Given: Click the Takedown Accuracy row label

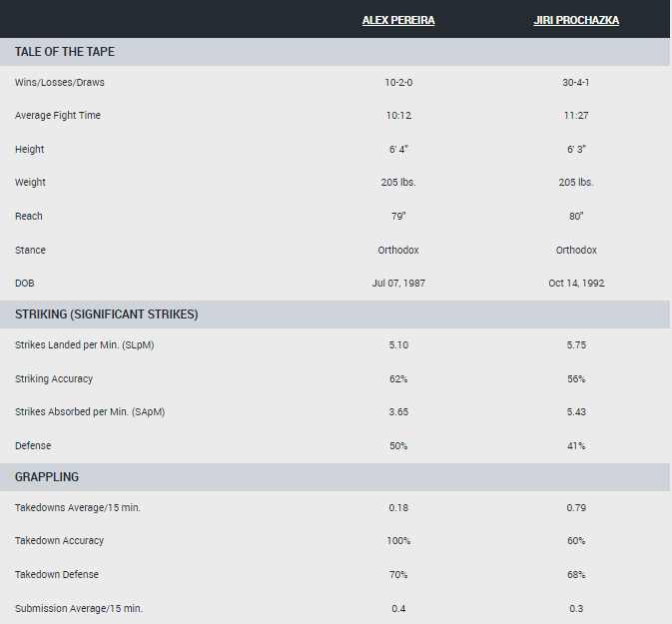Looking at the screenshot, I should 60,541.
